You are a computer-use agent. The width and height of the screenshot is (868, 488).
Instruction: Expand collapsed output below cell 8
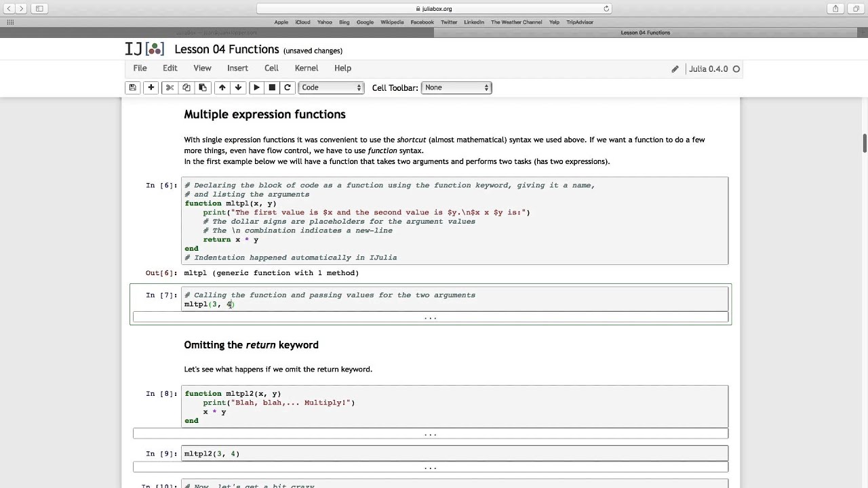(431, 434)
